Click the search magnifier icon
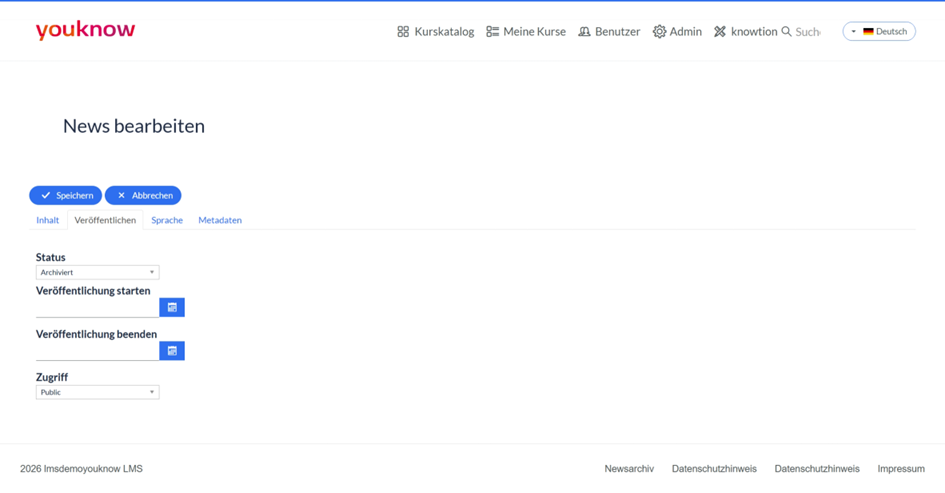This screenshot has width=945, height=493. coord(786,31)
